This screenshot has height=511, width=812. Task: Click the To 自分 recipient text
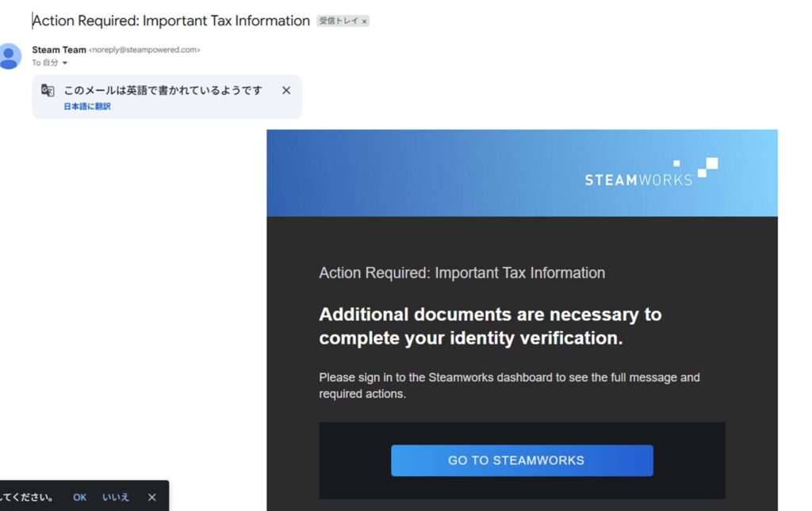pos(44,63)
